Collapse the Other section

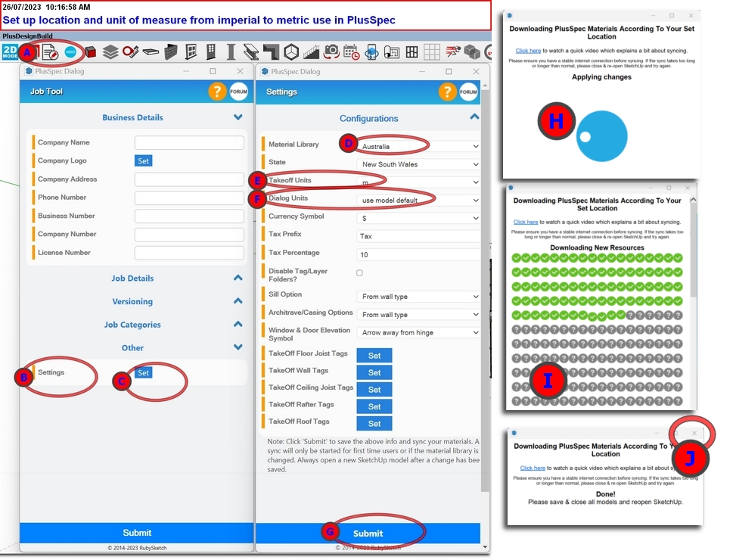coord(238,347)
